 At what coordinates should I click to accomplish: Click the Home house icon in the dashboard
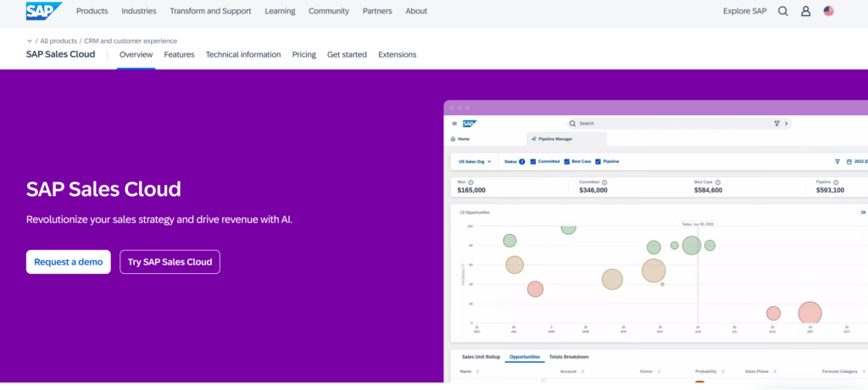pos(453,139)
